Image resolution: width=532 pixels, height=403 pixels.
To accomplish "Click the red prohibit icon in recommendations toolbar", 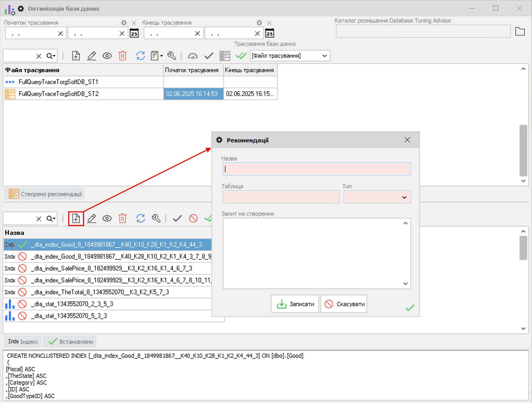I will [x=193, y=219].
